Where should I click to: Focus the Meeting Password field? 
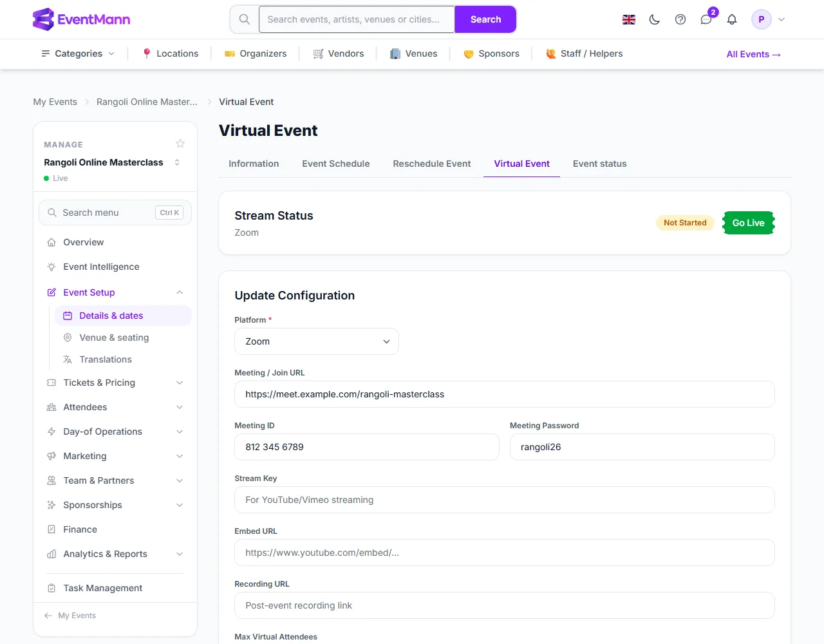[642, 447]
